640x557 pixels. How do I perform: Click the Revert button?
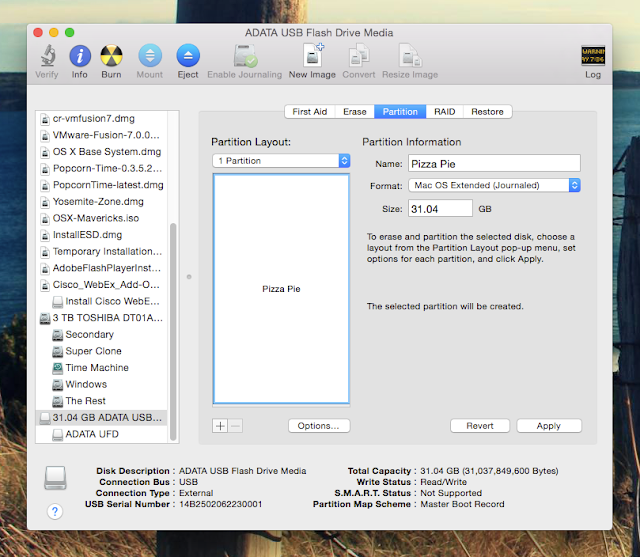click(x=480, y=426)
